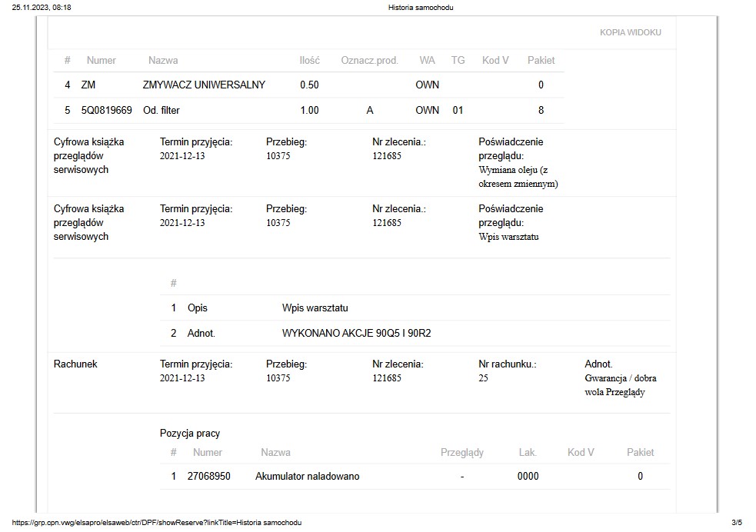Screen dimensions: 756x532
Task: Click Lak. value 0000
Action: tap(528, 476)
